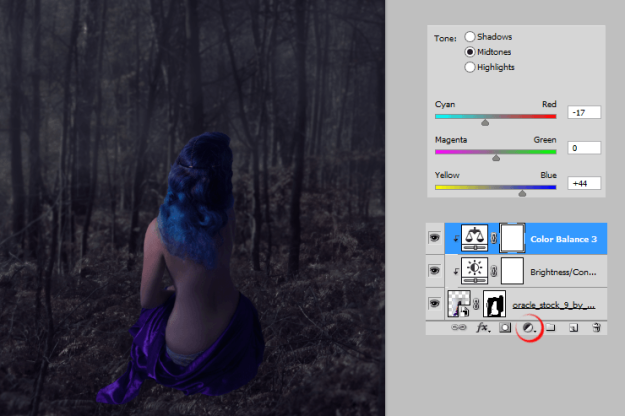Click the Color Balance adjustment scales icon

point(474,238)
